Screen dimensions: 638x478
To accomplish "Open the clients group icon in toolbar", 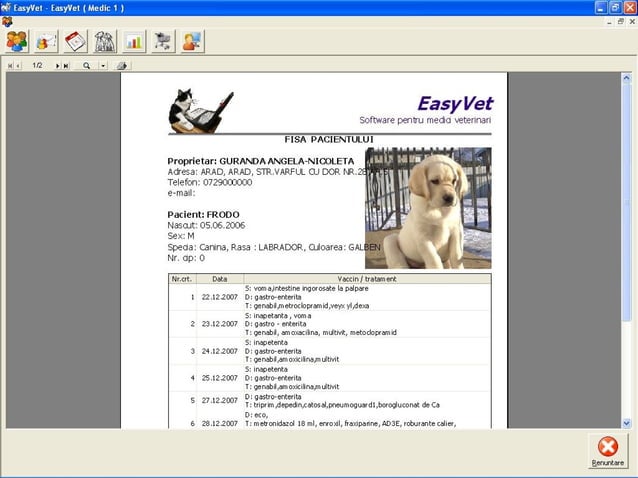I will coord(17,41).
